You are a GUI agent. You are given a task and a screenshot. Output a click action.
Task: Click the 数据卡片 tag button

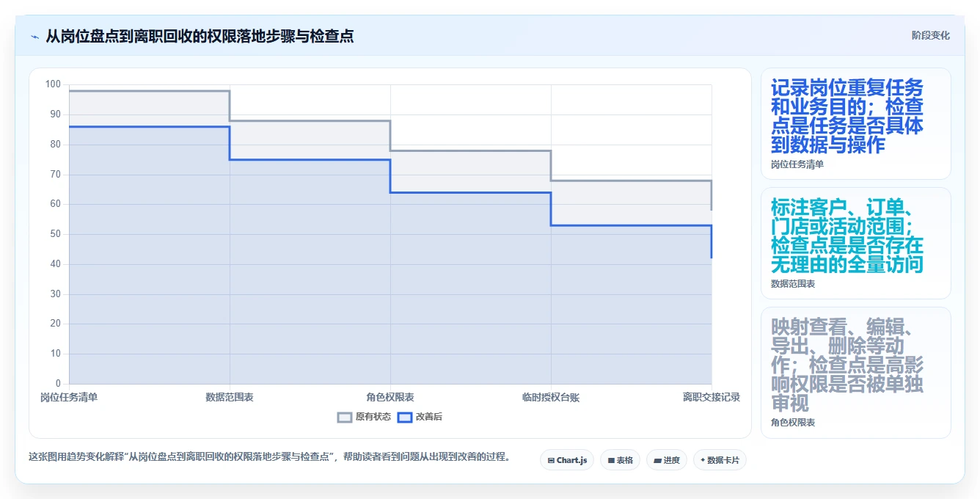[720, 460]
